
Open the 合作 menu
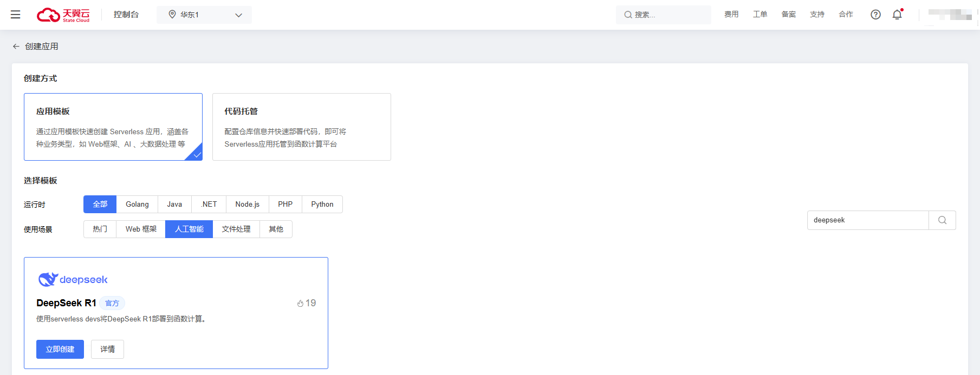click(x=846, y=15)
